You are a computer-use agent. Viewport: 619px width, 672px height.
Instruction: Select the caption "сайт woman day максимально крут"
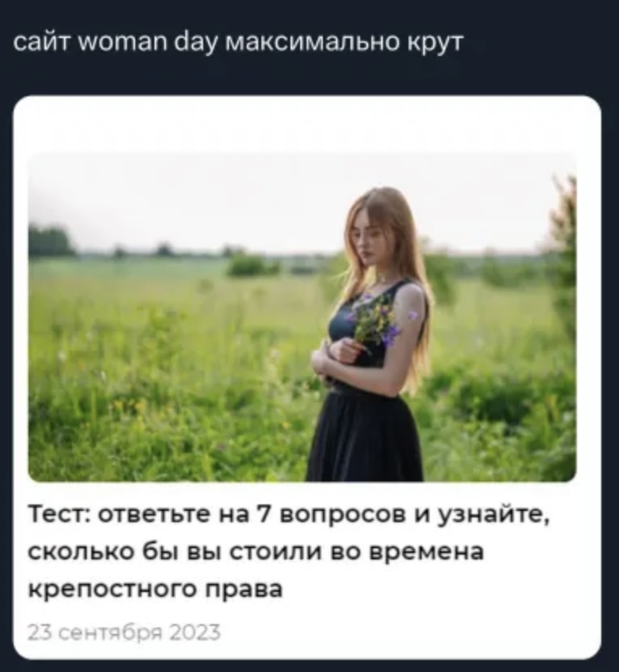238,43
